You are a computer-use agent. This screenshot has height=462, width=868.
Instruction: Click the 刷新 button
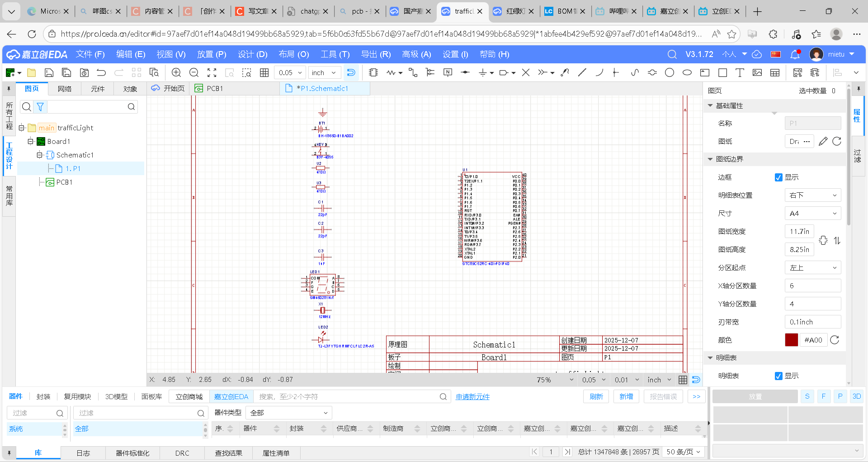(596, 396)
